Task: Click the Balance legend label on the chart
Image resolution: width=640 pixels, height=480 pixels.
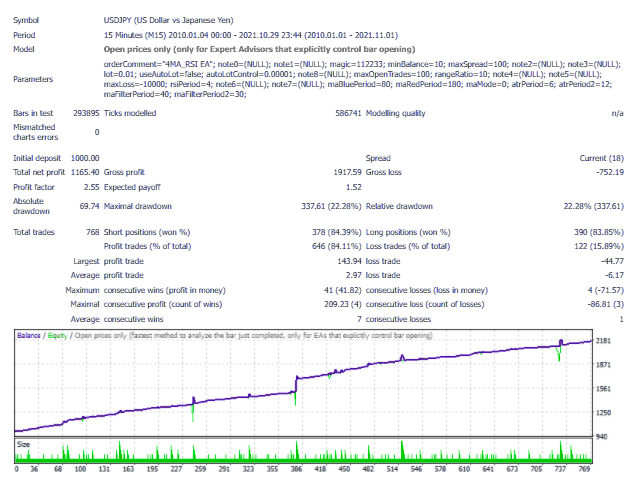Action: tap(29, 336)
